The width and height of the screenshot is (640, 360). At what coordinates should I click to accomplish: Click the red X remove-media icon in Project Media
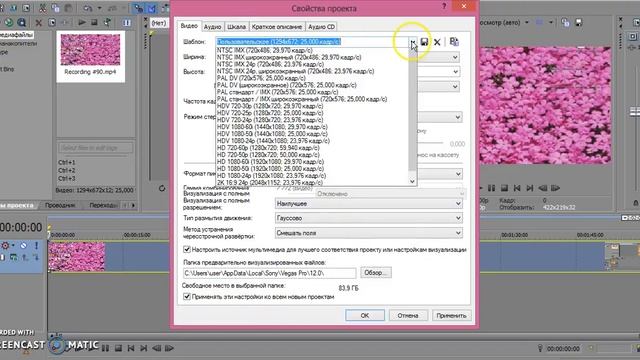point(39,23)
